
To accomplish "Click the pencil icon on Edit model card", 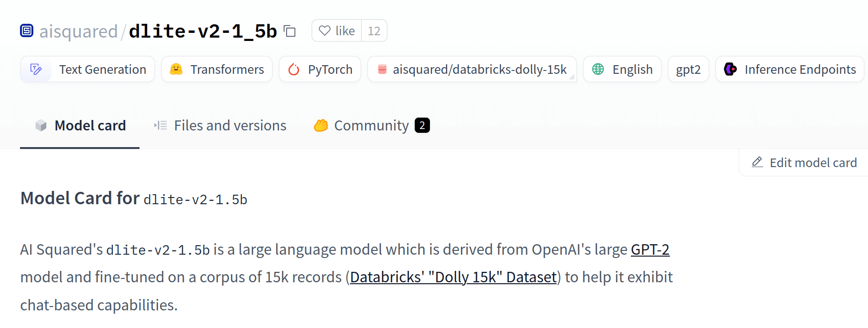I will click(757, 162).
